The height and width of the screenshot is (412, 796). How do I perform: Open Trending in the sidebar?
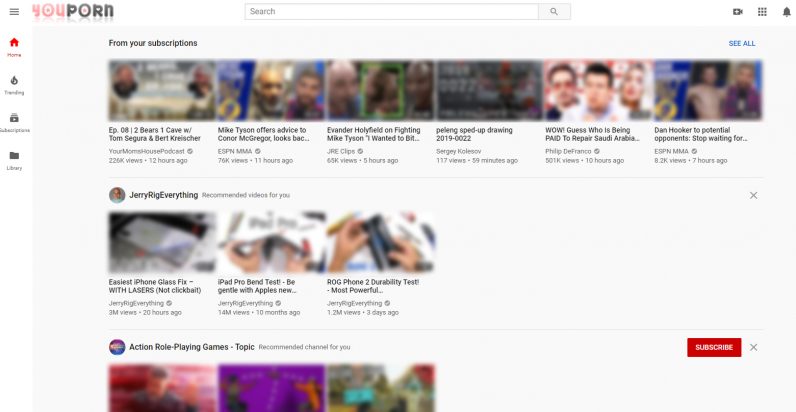tap(14, 84)
